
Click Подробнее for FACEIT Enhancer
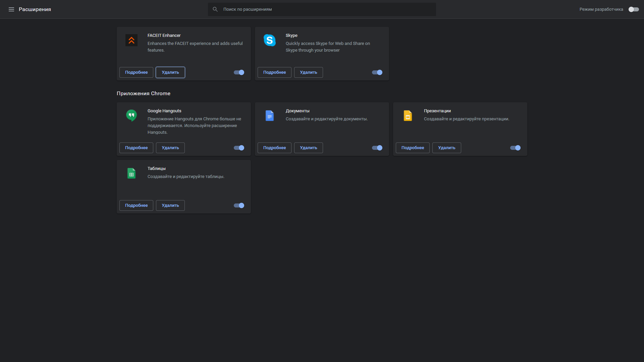(x=136, y=72)
